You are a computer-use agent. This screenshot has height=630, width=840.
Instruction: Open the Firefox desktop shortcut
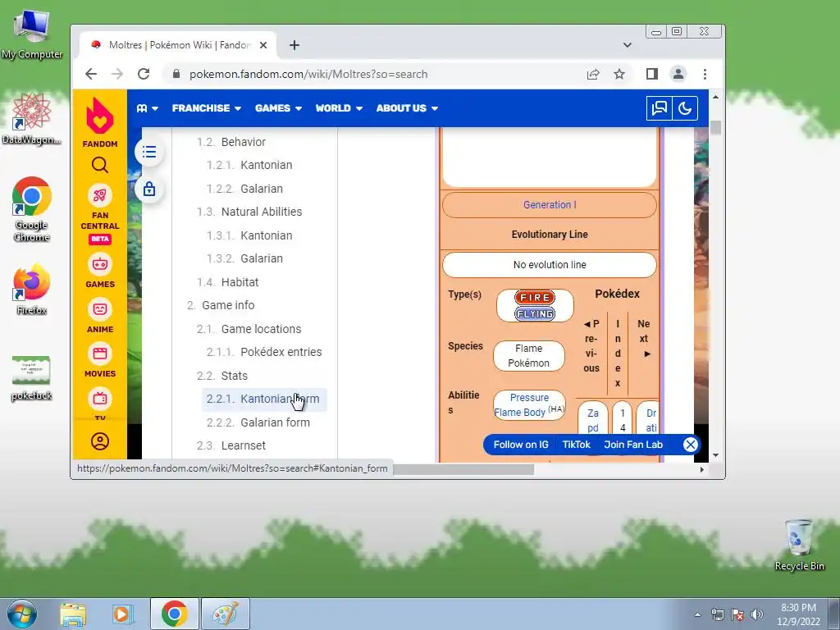pos(32,290)
